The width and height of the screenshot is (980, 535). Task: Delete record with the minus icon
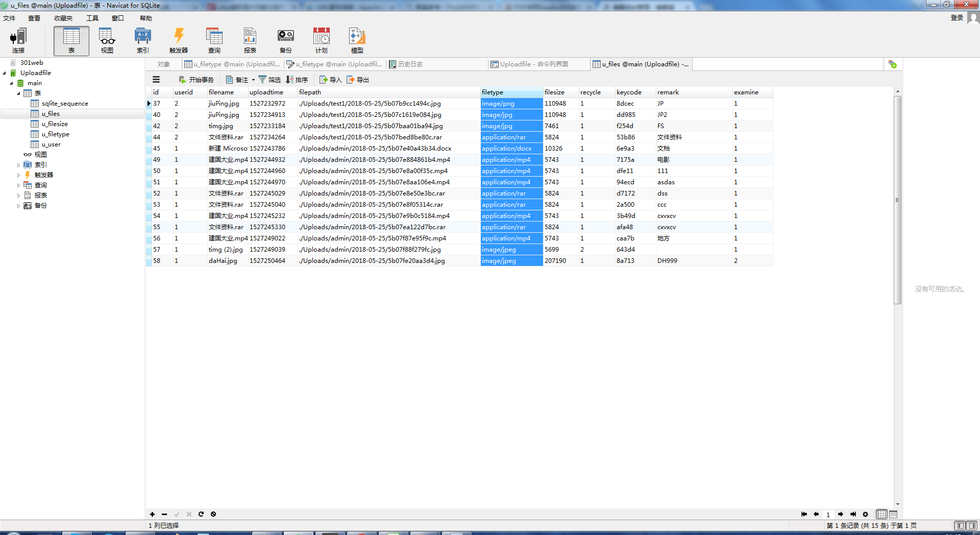164,514
